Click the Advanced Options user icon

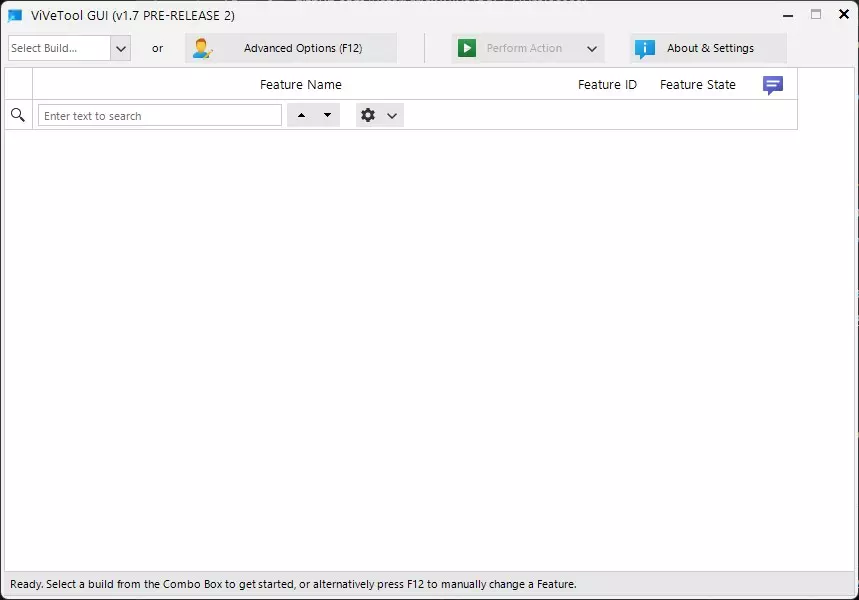pos(202,48)
